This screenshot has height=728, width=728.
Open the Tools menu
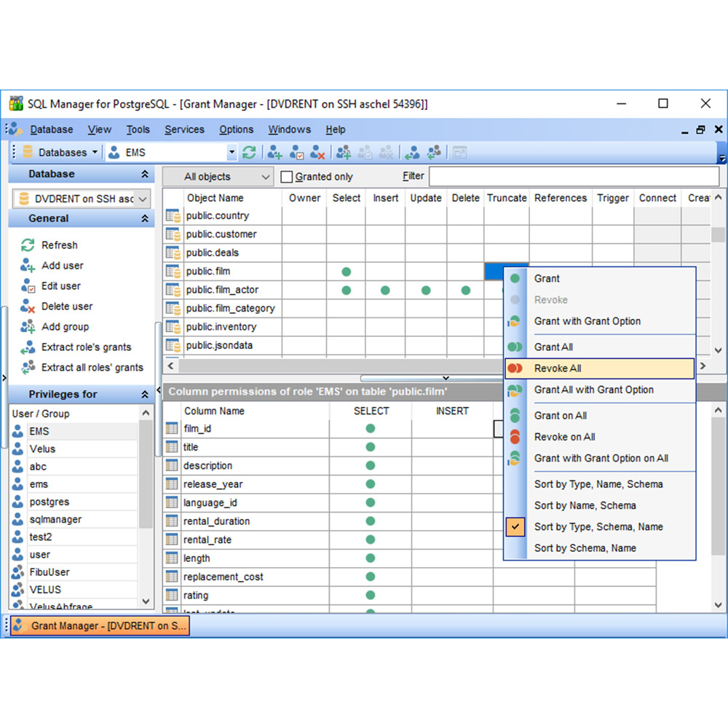coord(138,130)
